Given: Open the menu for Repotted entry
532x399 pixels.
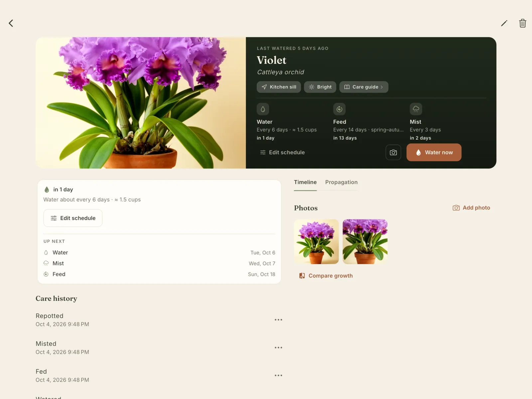Looking at the screenshot, I should click(x=278, y=320).
